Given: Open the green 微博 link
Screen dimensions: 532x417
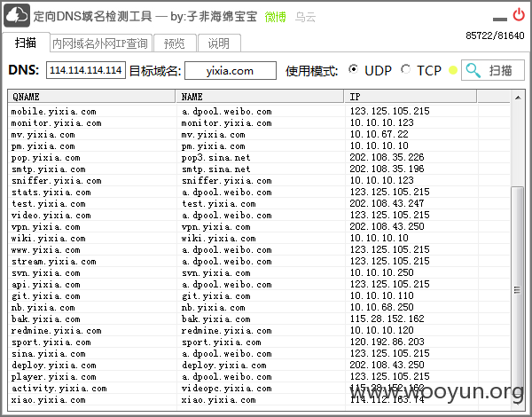Looking at the screenshot, I should tap(275, 17).
